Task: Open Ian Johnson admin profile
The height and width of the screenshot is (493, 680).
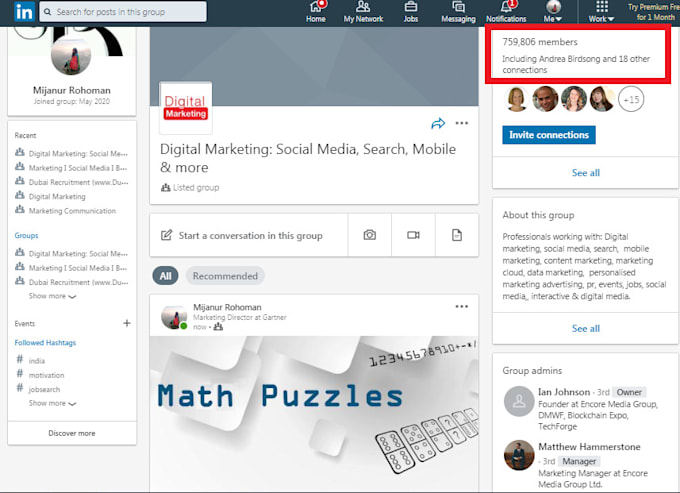Action: (x=564, y=392)
